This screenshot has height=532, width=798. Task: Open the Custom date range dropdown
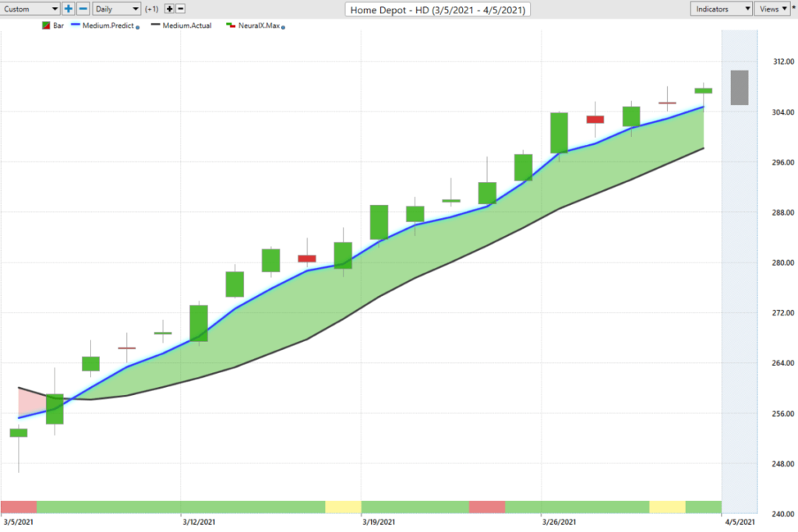30,9
